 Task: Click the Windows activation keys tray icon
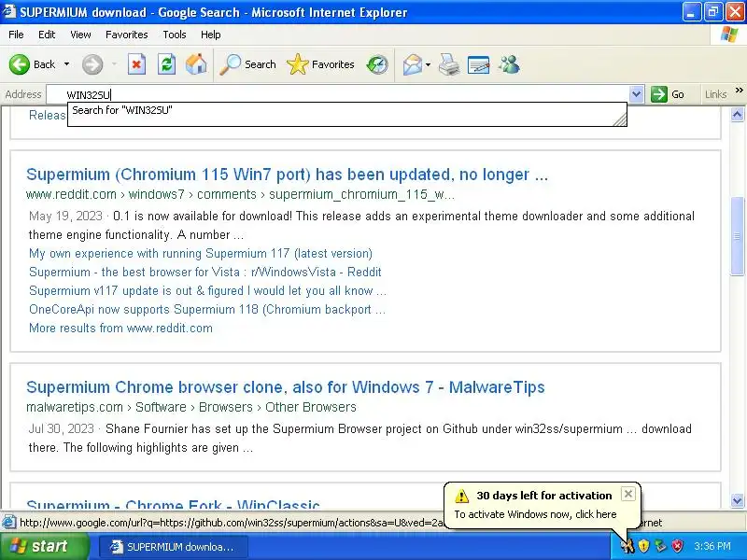(627, 546)
